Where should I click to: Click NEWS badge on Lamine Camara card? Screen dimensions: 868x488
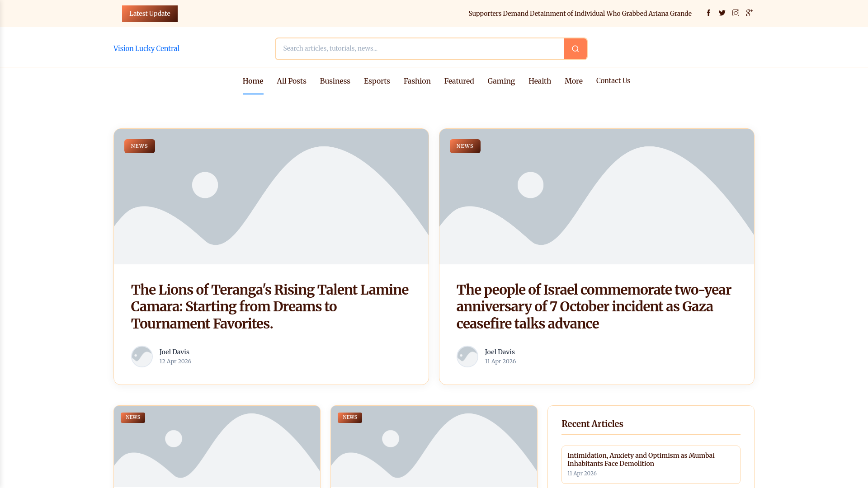click(139, 146)
